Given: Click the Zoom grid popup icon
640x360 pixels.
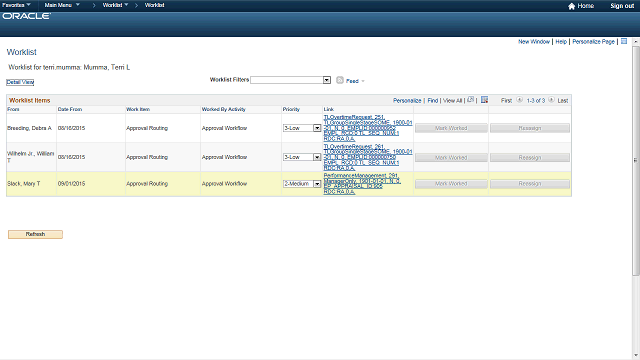Looking at the screenshot, I should [471, 100].
